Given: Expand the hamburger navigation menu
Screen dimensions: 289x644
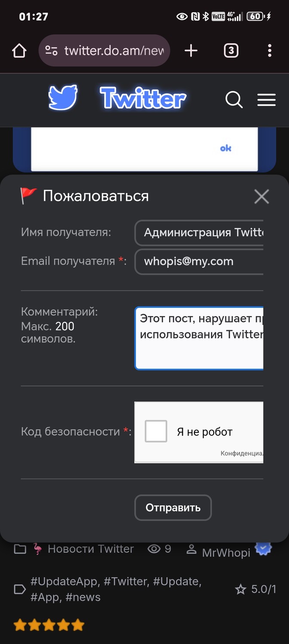Looking at the screenshot, I should coord(267,100).
